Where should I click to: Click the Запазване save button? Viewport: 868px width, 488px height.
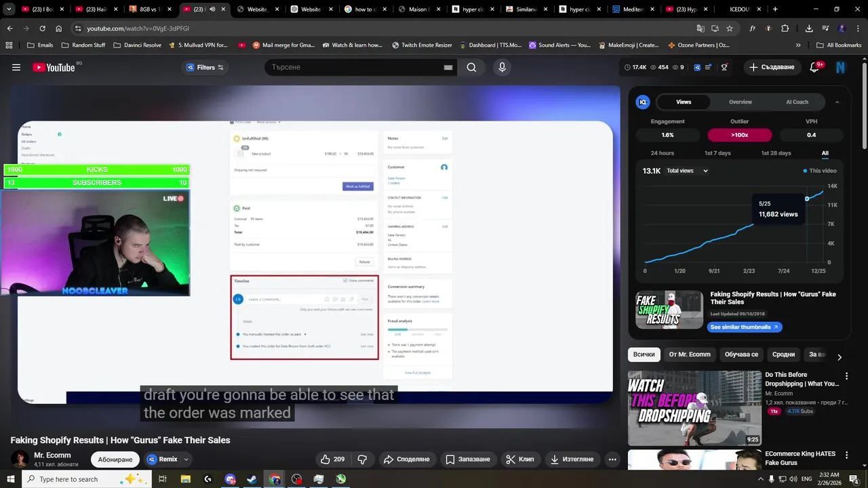[467, 460]
